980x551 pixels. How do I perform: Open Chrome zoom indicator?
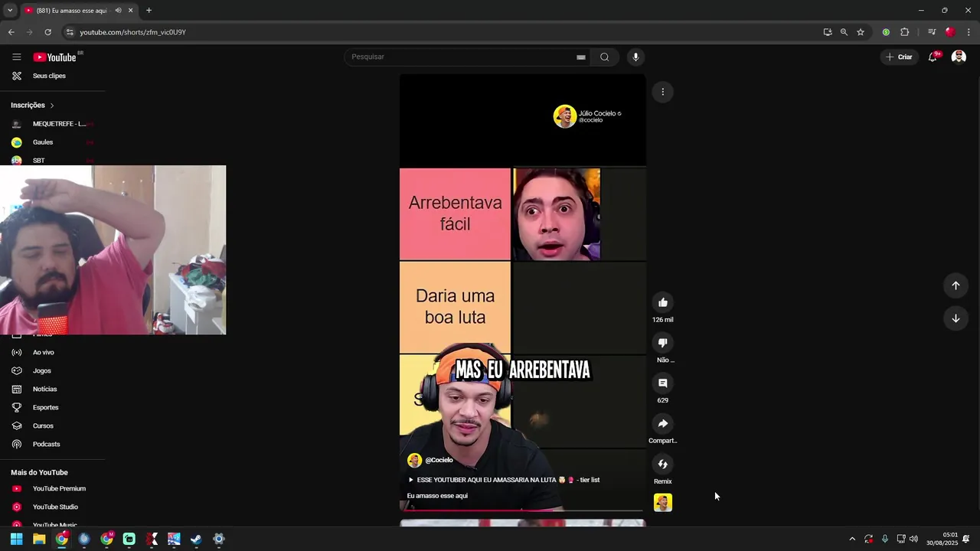coord(844,32)
